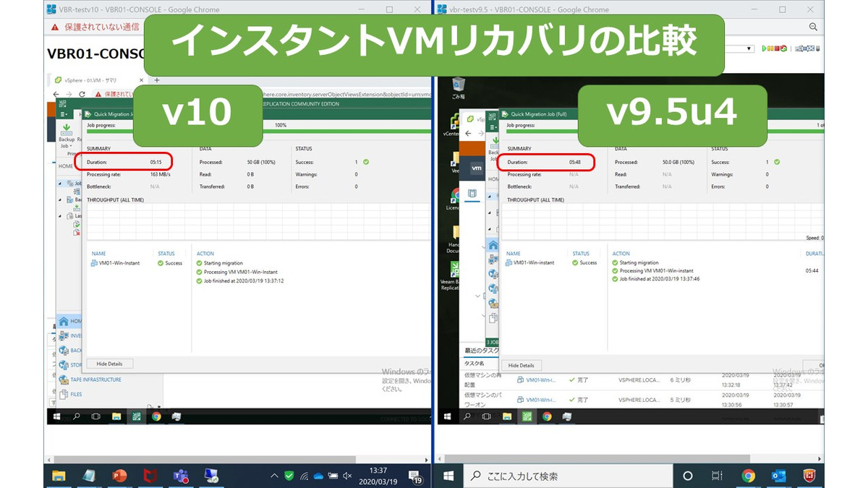This screenshot has width=868, height=488.
Task: Click the page search magnifier in right Chrome window
Action: (814, 27)
